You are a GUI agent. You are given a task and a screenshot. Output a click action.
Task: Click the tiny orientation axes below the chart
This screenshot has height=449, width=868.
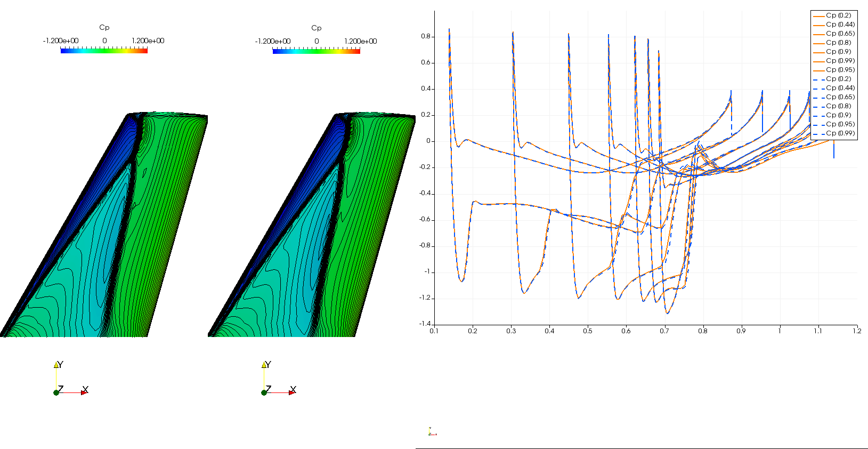coord(432,432)
